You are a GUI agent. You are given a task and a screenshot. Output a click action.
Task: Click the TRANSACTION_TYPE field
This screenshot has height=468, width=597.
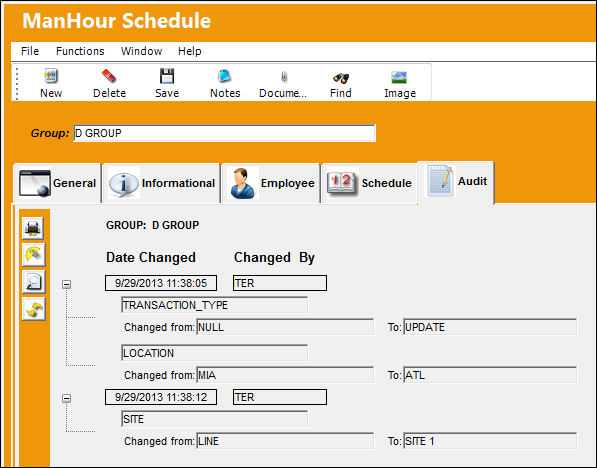pyautogui.click(x=214, y=305)
